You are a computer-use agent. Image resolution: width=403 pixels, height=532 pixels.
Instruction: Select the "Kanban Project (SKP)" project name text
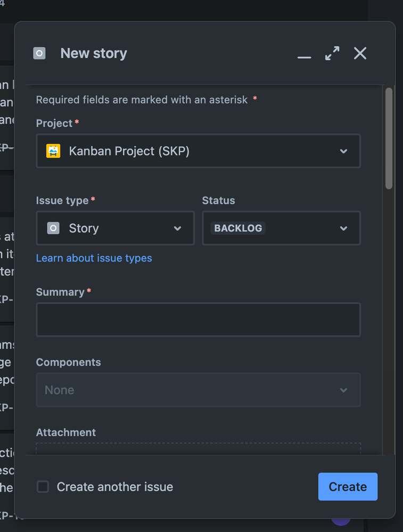129,151
